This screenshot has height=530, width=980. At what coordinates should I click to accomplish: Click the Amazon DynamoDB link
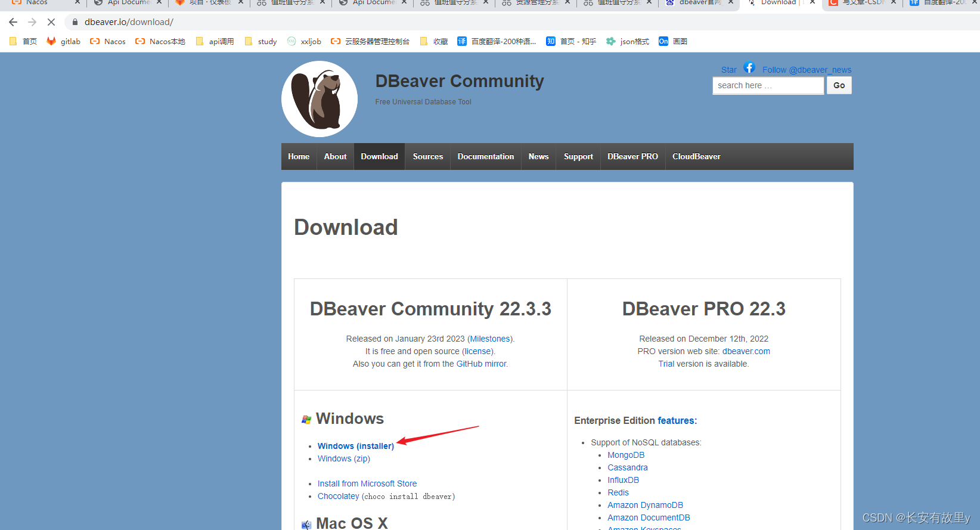645,505
